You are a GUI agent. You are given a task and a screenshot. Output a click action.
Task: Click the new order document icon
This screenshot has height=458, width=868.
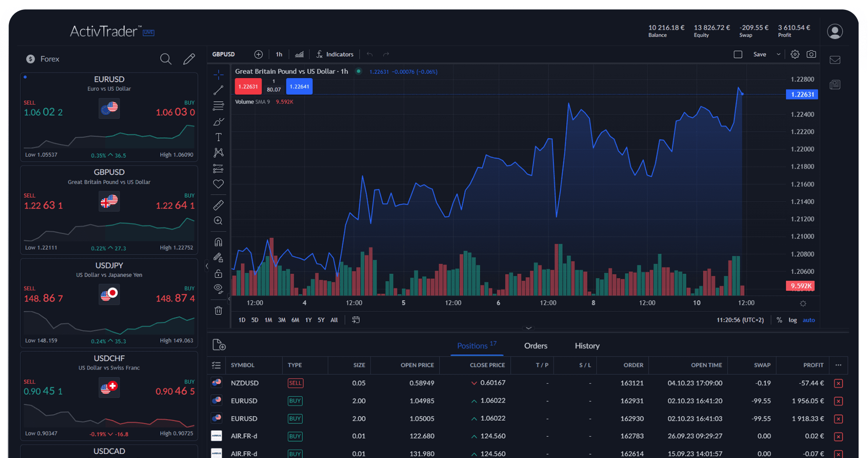(x=219, y=345)
